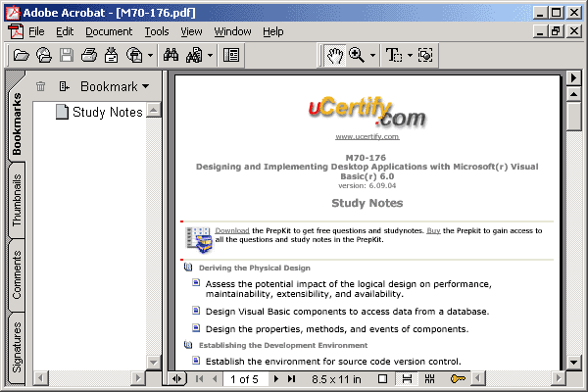The width and height of the screenshot is (588, 392).
Task: Click the 8.5 x 11 in page size
Action: pyautogui.click(x=336, y=379)
